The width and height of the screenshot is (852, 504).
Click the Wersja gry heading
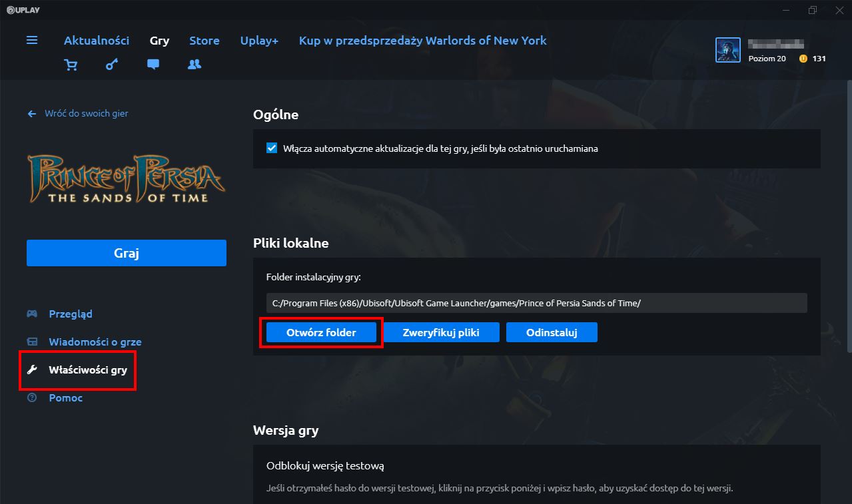[x=286, y=430]
